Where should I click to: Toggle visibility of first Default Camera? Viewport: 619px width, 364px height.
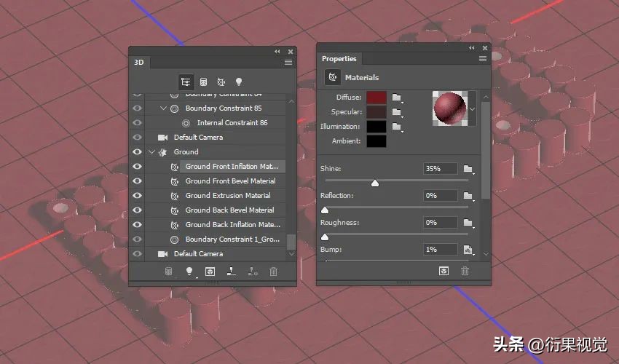(x=137, y=138)
